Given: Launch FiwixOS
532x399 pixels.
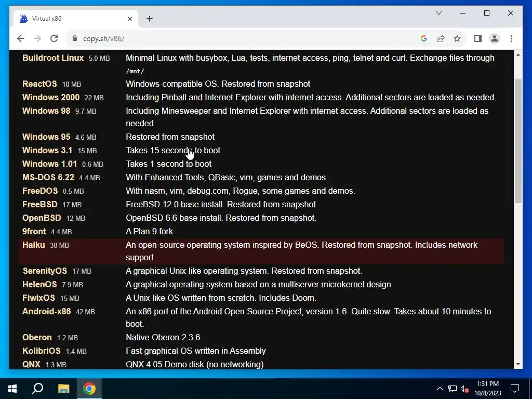Looking at the screenshot, I should coord(38,298).
